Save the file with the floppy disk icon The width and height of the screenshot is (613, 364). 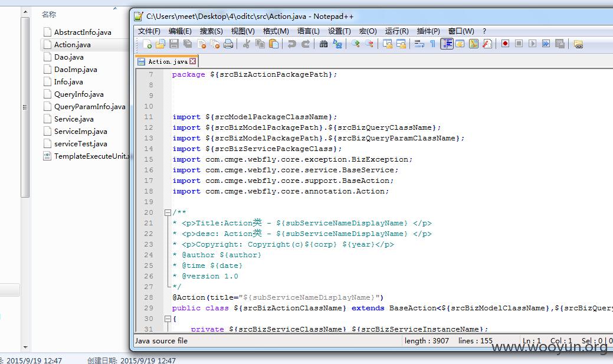[174, 44]
